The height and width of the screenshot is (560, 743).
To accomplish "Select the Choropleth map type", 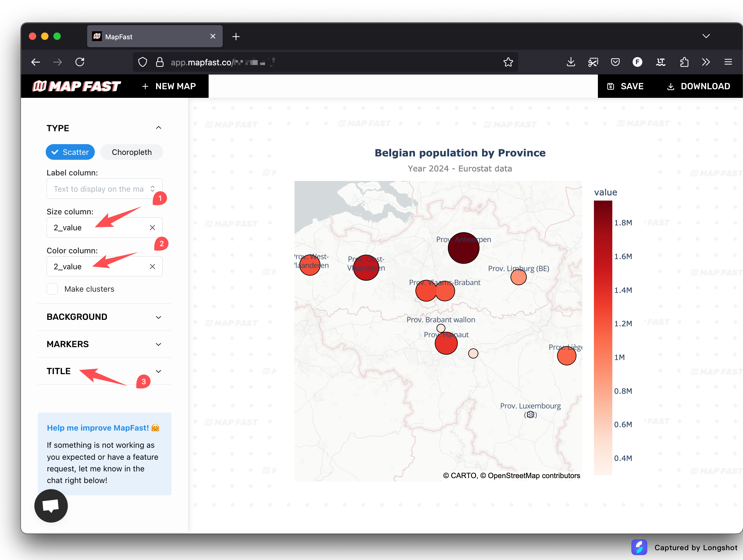I will pos(132,152).
